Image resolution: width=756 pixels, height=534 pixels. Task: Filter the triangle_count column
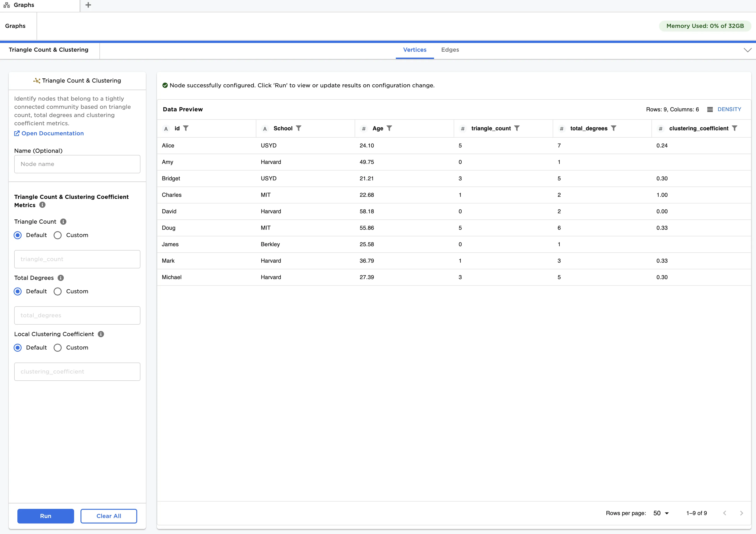pos(517,128)
